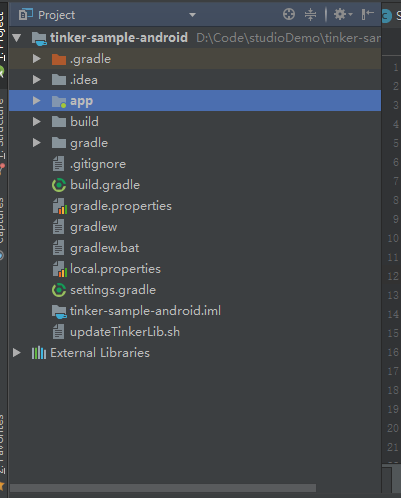This screenshot has width=401, height=498.
Task: Click the collapse all icon in Project toolbar
Action: point(310,15)
